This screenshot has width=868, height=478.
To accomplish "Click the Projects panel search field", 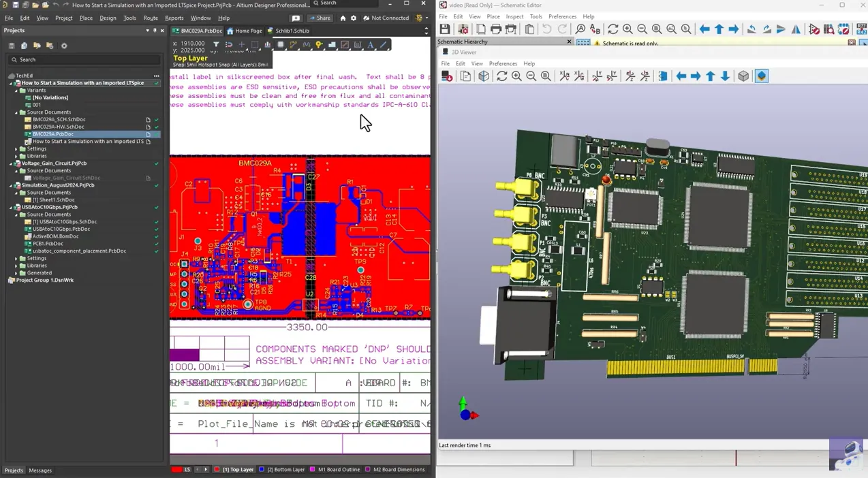I will click(x=84, y=60).
